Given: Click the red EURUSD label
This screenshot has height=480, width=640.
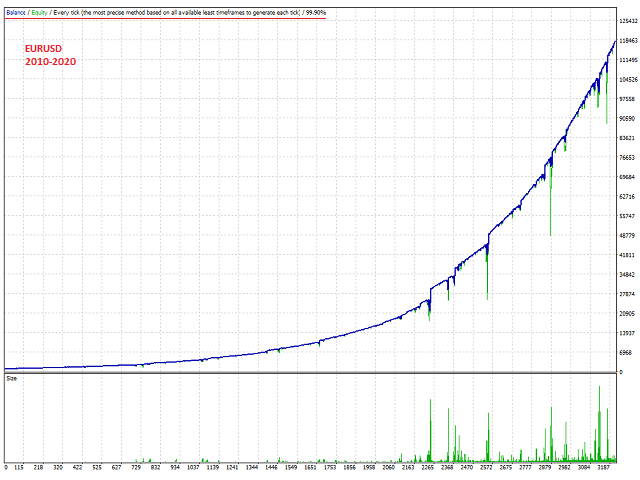Looking at the screenshot, I should (x=45, y=46).
